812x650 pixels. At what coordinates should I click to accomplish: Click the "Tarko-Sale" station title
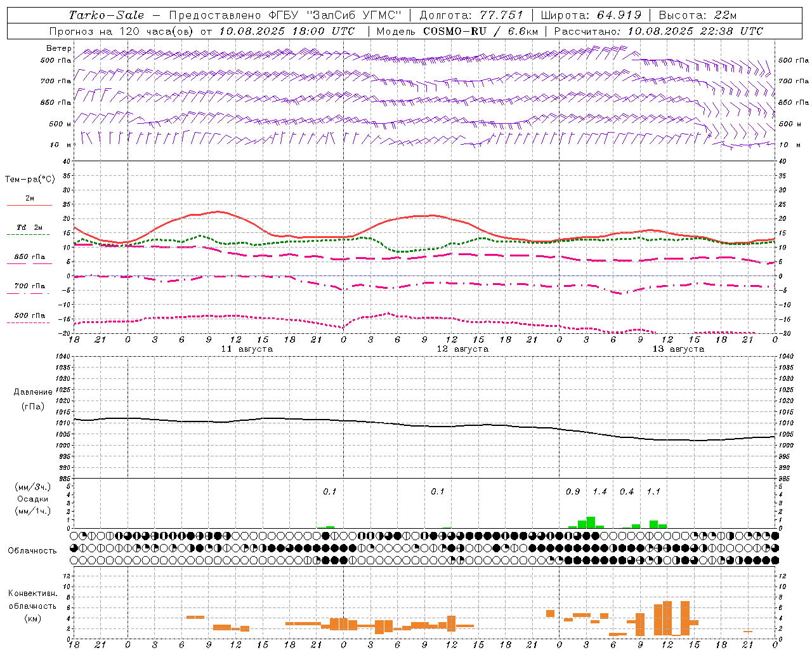pyautogui.click(x=106, y=15)
